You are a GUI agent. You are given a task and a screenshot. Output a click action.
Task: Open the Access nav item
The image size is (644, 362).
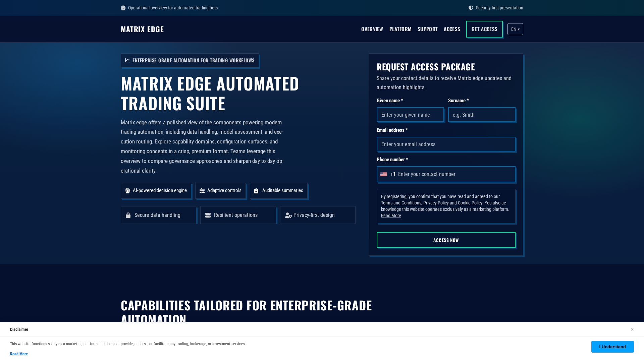452,29
